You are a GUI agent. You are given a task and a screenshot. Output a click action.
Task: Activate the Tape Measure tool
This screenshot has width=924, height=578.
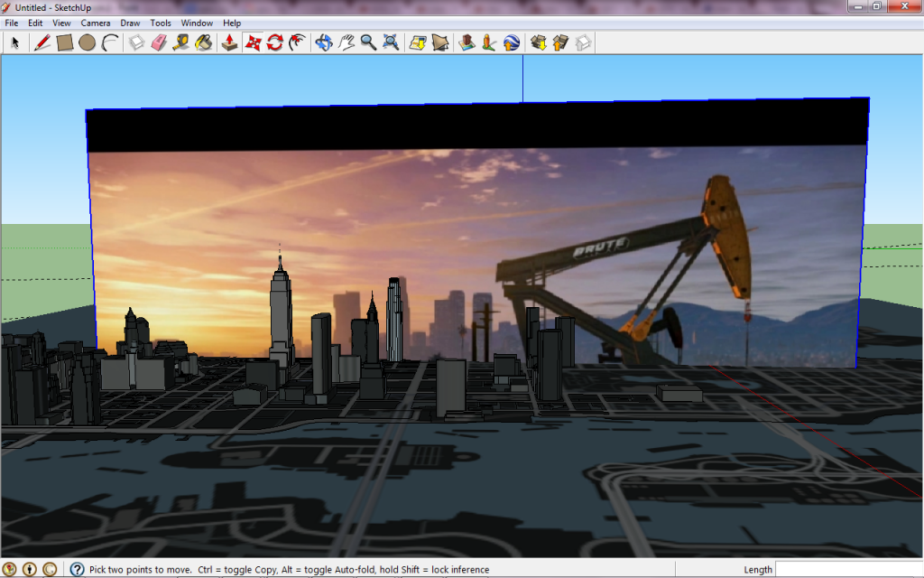181,42
